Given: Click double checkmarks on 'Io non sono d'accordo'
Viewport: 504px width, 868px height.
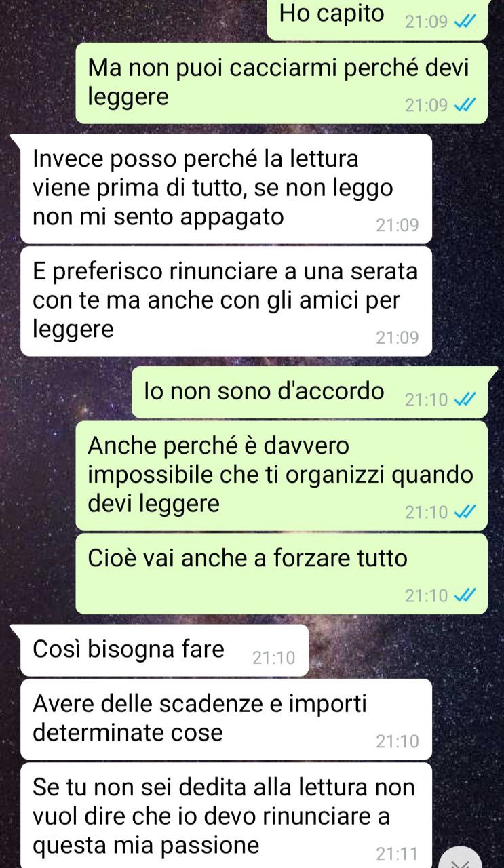Looking at the screenshot, I should 465,400.
